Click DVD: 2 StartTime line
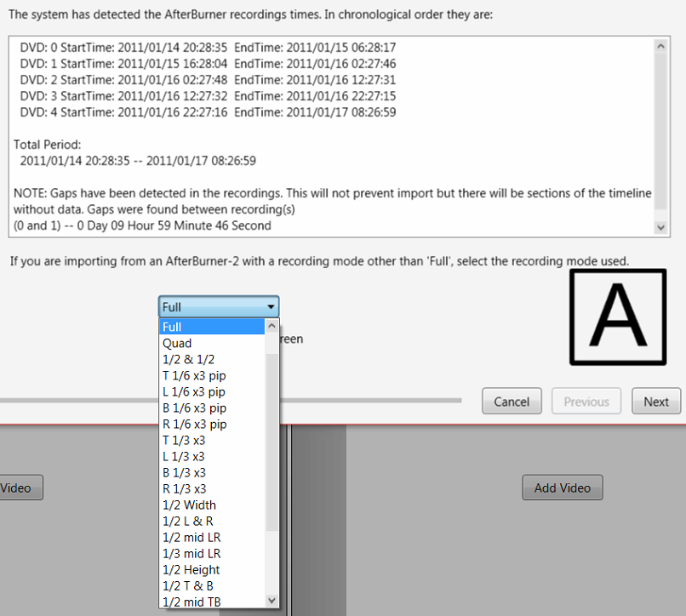This screenshot has height=616, width=686. click(x=208, y=80)
